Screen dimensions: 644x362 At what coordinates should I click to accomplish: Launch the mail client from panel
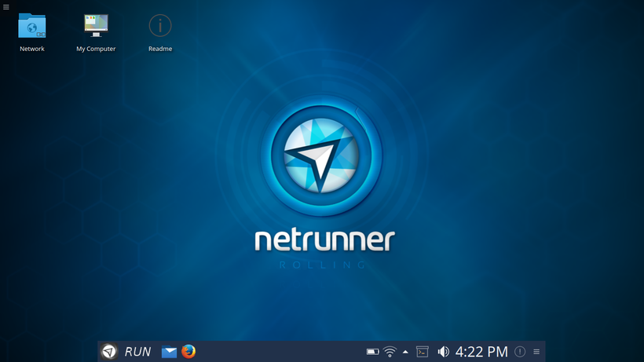click(x=169, y=352)
